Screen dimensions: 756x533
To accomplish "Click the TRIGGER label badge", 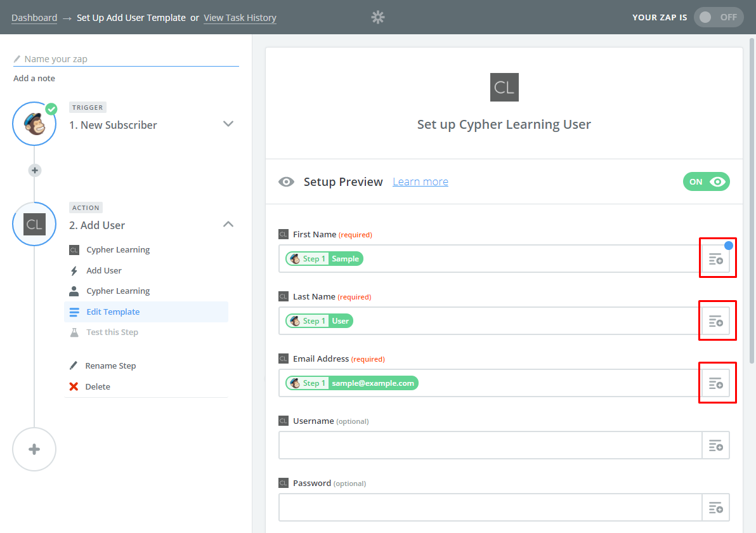I will point(88,108).
